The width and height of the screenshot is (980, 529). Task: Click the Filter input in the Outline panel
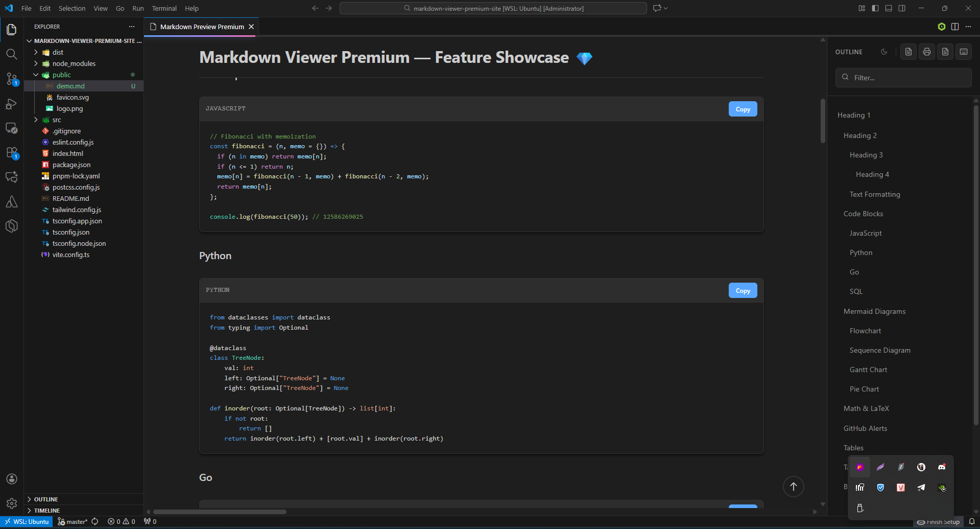[903, 77]
